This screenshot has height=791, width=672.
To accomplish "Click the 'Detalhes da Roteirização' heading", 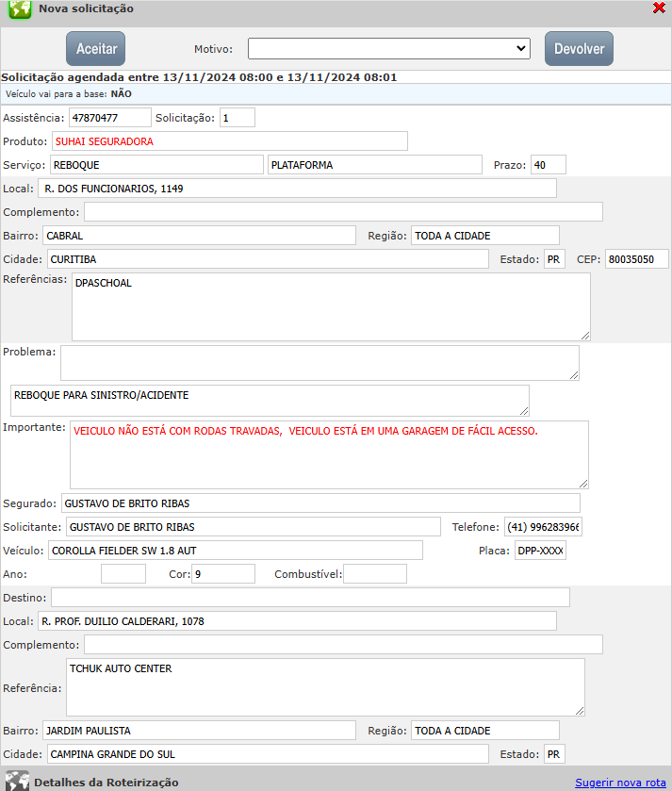I will click(107, 783).
